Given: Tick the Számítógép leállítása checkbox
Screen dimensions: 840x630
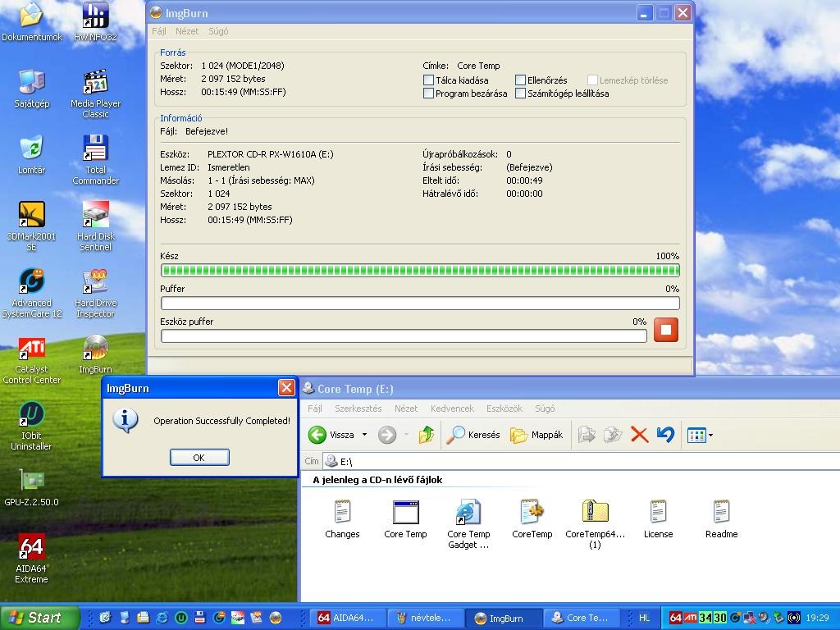Looking at the screenshot, I should 520,94.
